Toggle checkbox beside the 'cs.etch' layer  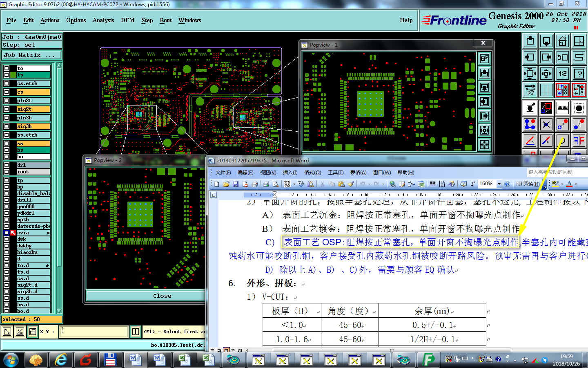[7, 83]
